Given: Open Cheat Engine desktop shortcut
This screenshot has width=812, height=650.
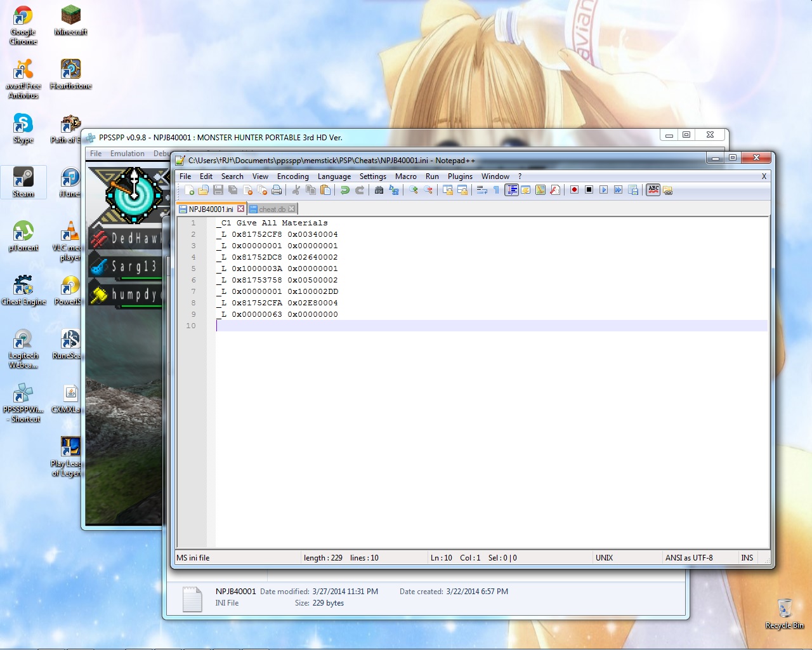Looking at the screenshot, I should click(23, 289).
